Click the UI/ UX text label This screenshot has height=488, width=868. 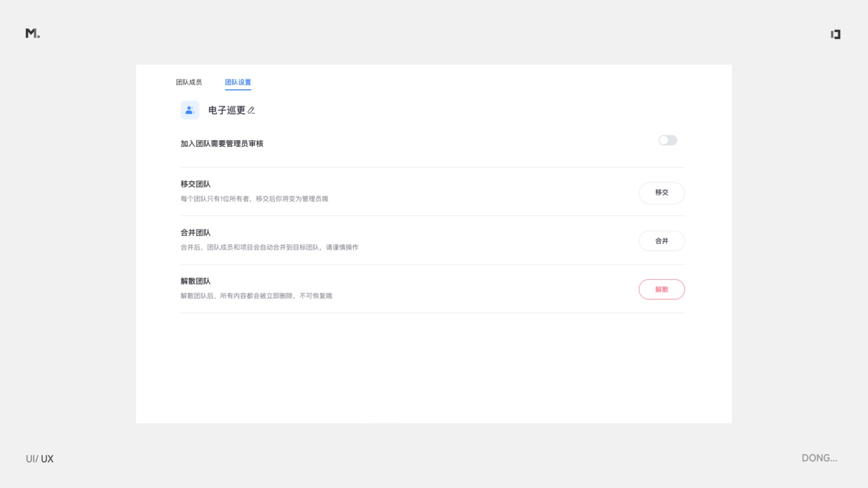pyautogui.click(x=39, y=459)
